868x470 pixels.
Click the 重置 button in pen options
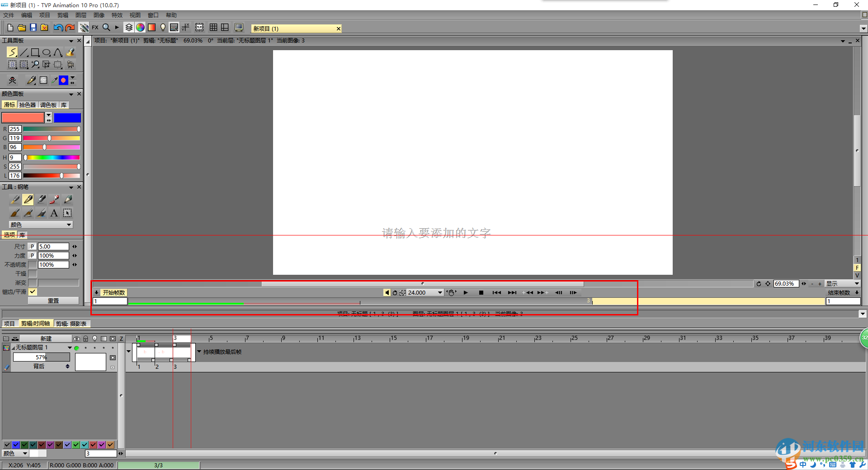click(x=53, y=300)
